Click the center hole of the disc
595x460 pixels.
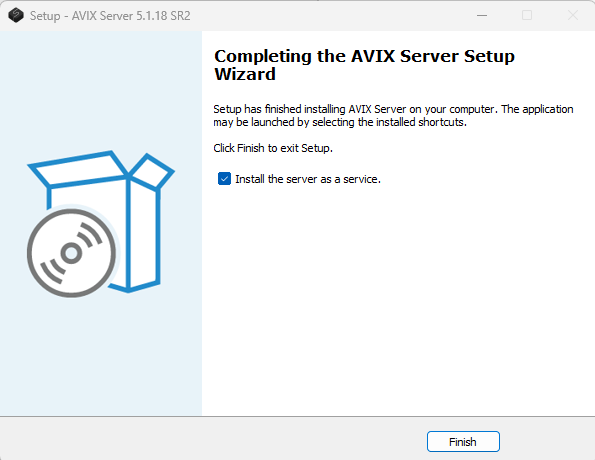coord(71,253)
